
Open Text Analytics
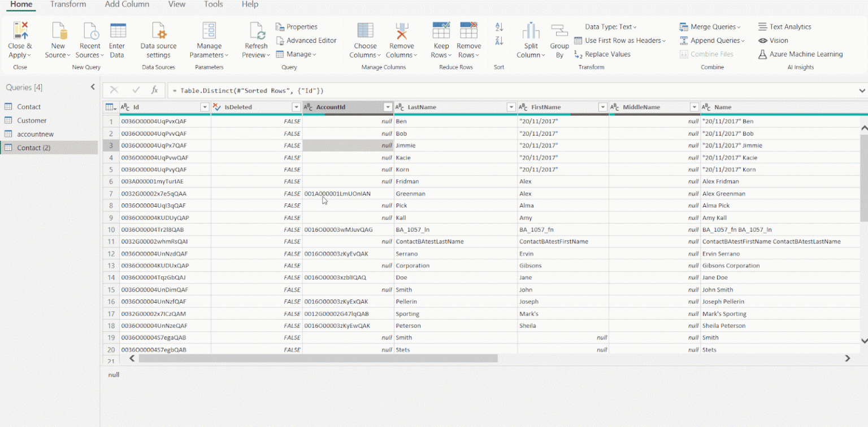click(x=784, y=27)
